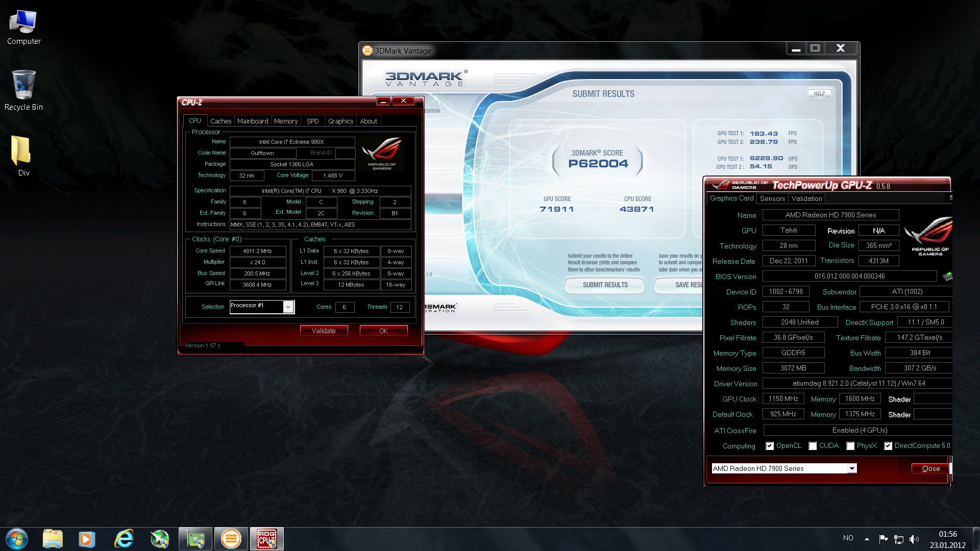
Task: Switch to ROG CPU-Z taskbar button
Action: [267, 539]
